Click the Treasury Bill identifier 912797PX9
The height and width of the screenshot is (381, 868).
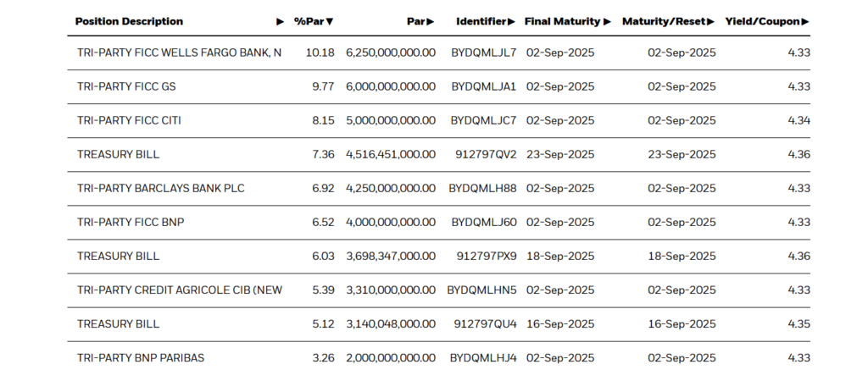(487, 256)
